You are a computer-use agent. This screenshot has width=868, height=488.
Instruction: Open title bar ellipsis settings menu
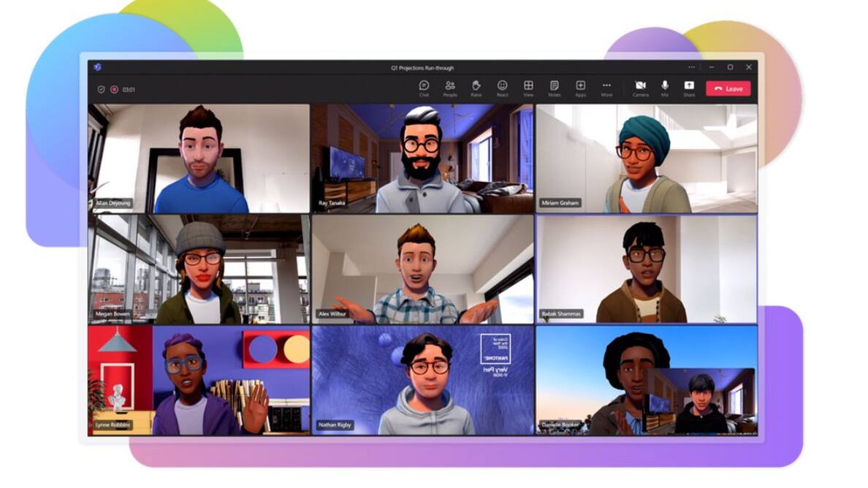pos(691,67)
